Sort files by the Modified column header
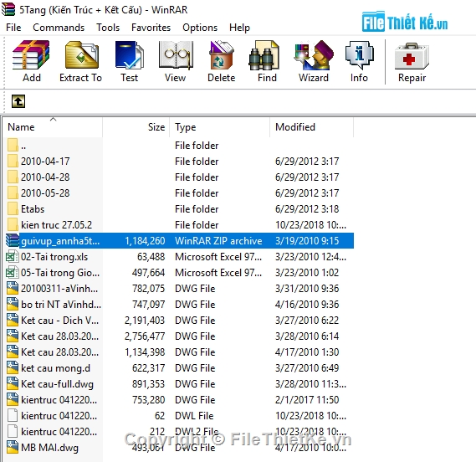The width and height of the screenshot is (476, 462). coord(312,127)
